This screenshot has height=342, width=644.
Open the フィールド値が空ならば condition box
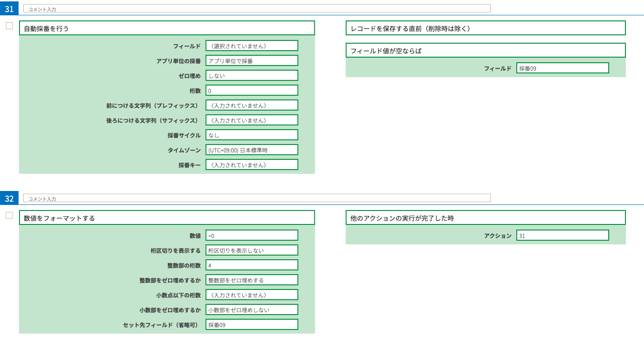485,51
